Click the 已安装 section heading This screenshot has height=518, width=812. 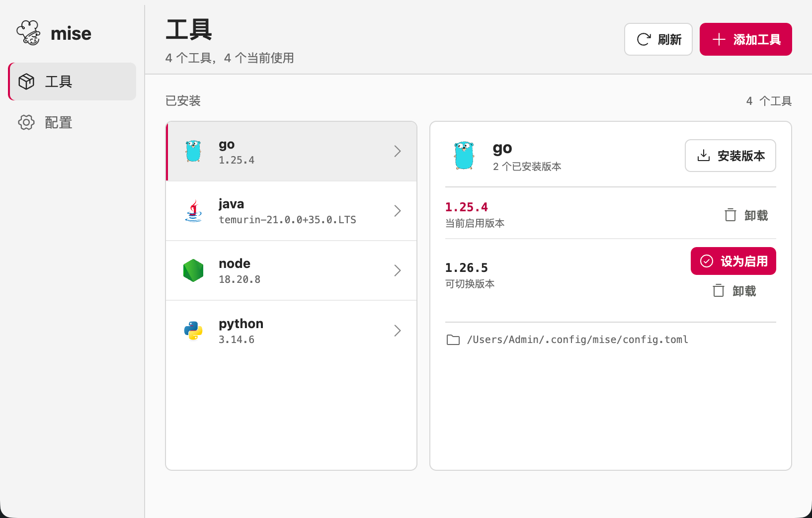183,101
